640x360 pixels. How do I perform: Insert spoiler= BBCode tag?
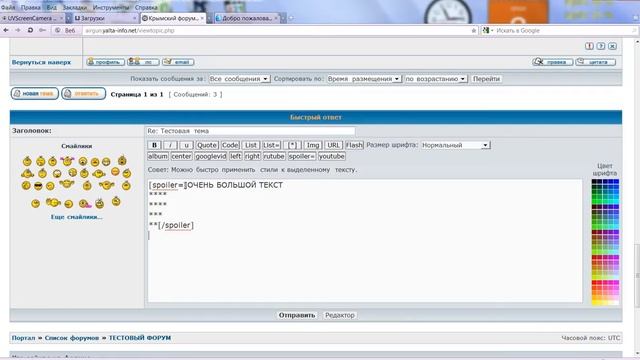[x=302, y=156]
